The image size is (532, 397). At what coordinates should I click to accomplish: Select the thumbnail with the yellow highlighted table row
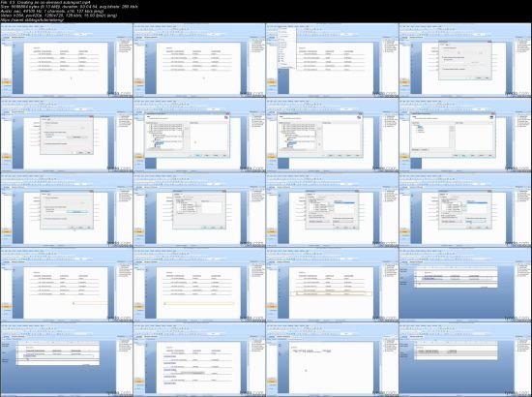[332, 285]
